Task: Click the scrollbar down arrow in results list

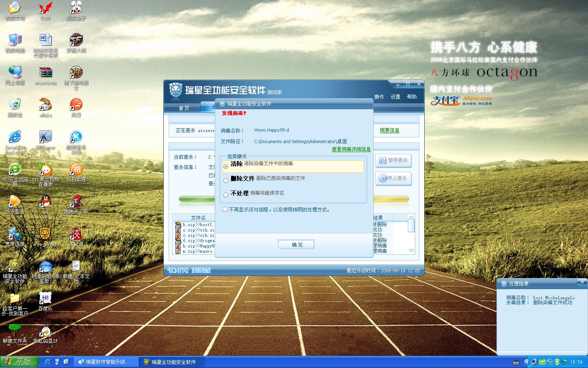Action: (411, 251)
